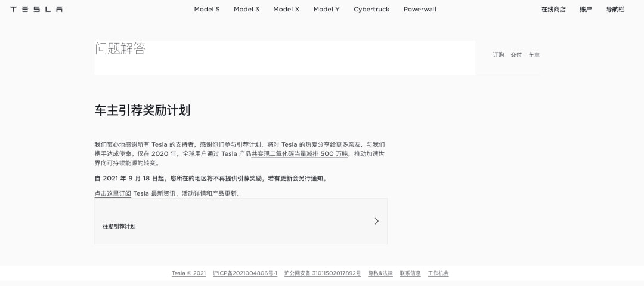Open Cybertruck in navigation

(x=371, y=9)
